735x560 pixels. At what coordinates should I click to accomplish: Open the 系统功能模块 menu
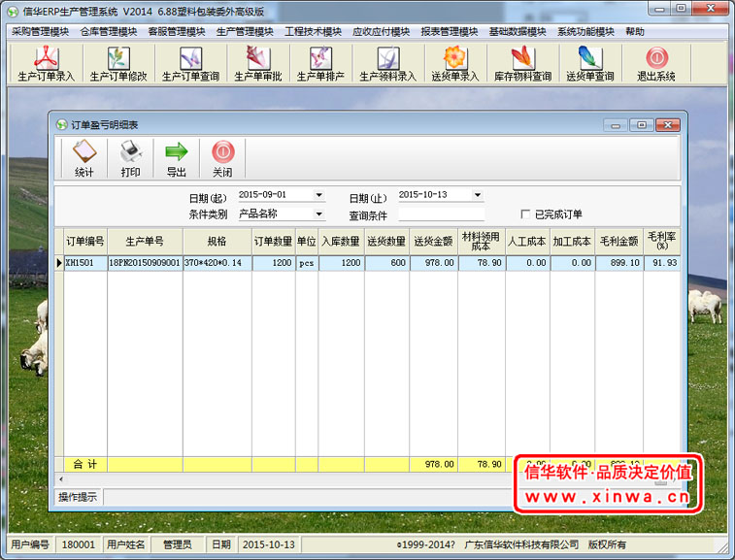point(585,31)
